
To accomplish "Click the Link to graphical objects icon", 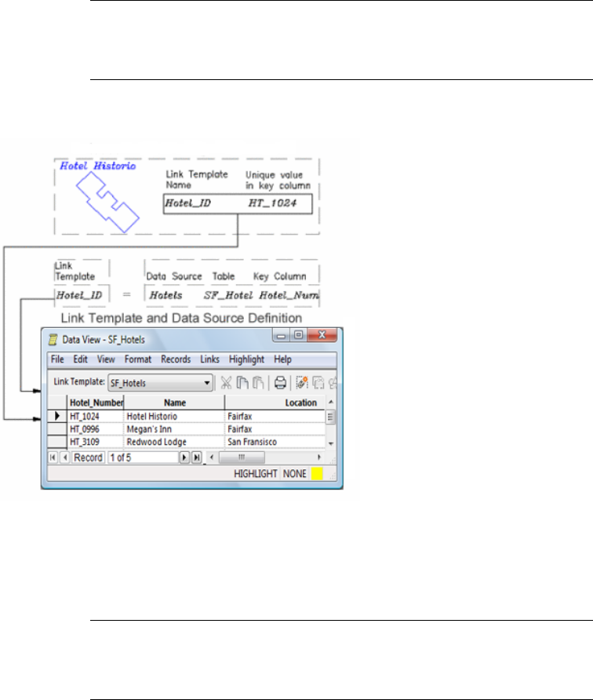I will tap(302, 383).
